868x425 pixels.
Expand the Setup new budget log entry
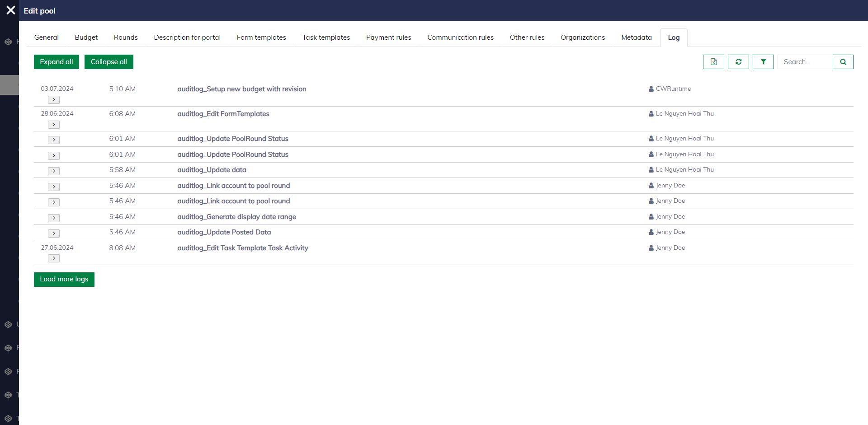pyautogui.click(x=54, y=100)
